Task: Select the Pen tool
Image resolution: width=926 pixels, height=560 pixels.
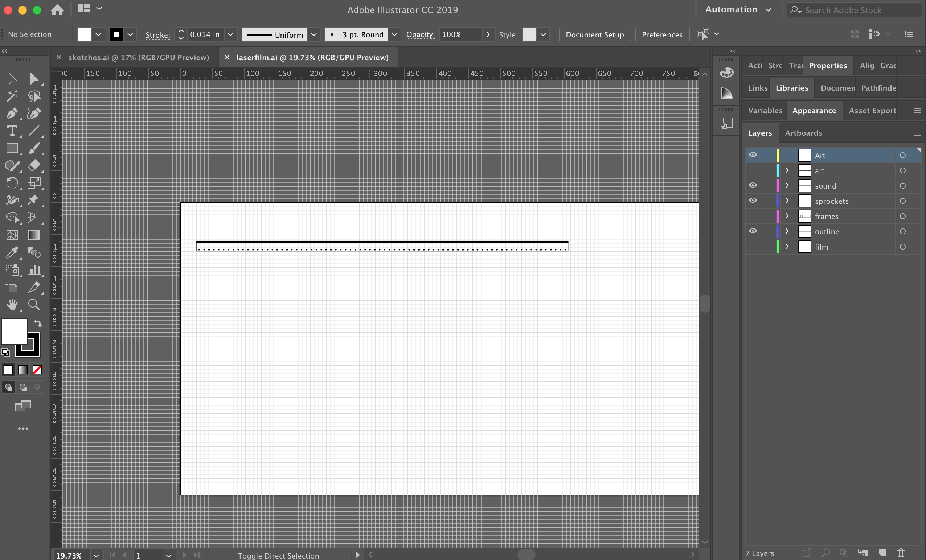Action: pos(12,114)
